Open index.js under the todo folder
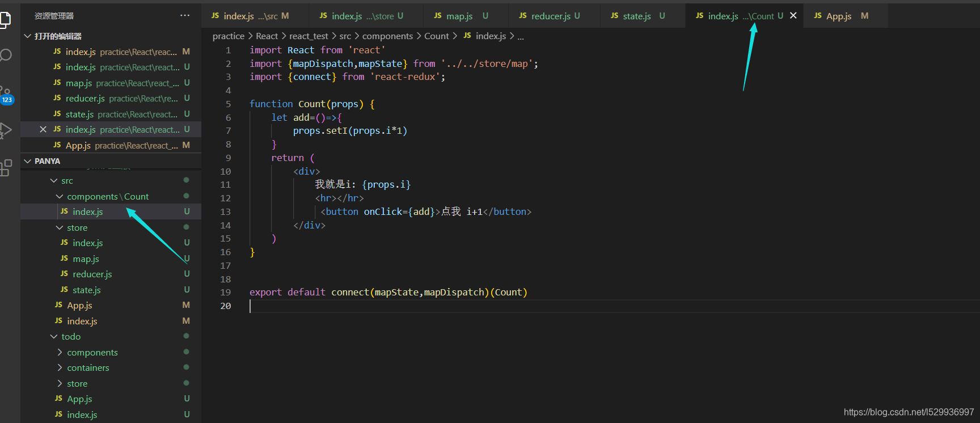The height and width of the screenshot is (423, 980). click(x=111, y=414)
